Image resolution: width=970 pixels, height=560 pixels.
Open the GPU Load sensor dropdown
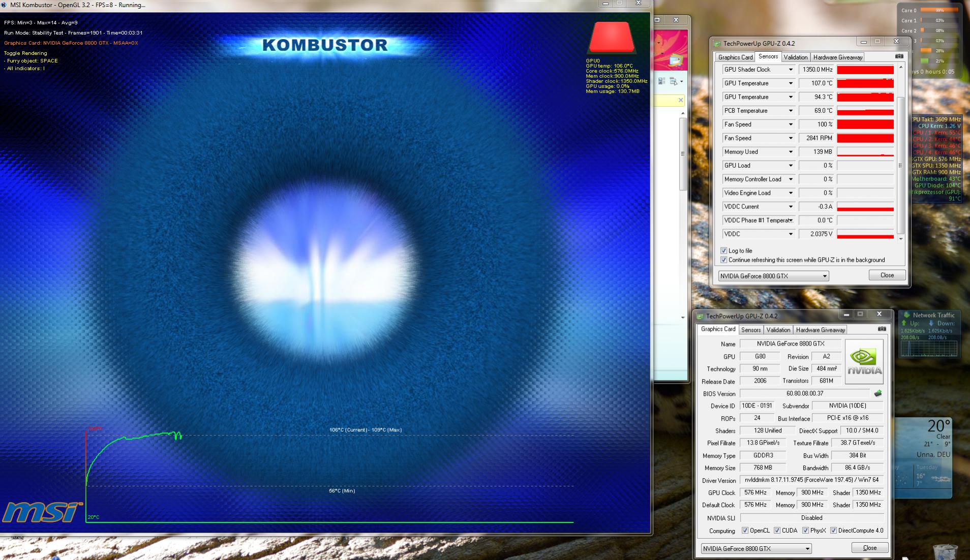pyautogui.click(x=791, y=166)
